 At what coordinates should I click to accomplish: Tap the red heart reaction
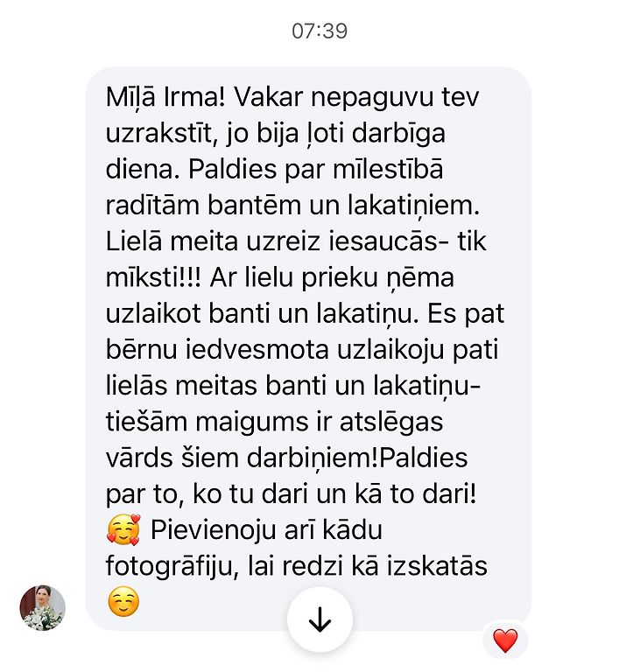click(505, 640)
